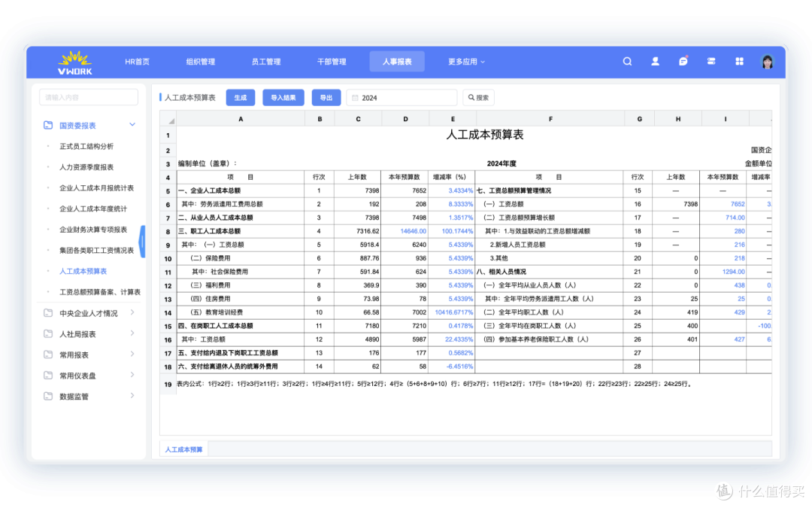
Task: Click the calendar icon in year field
Action: tap(355, 97)
